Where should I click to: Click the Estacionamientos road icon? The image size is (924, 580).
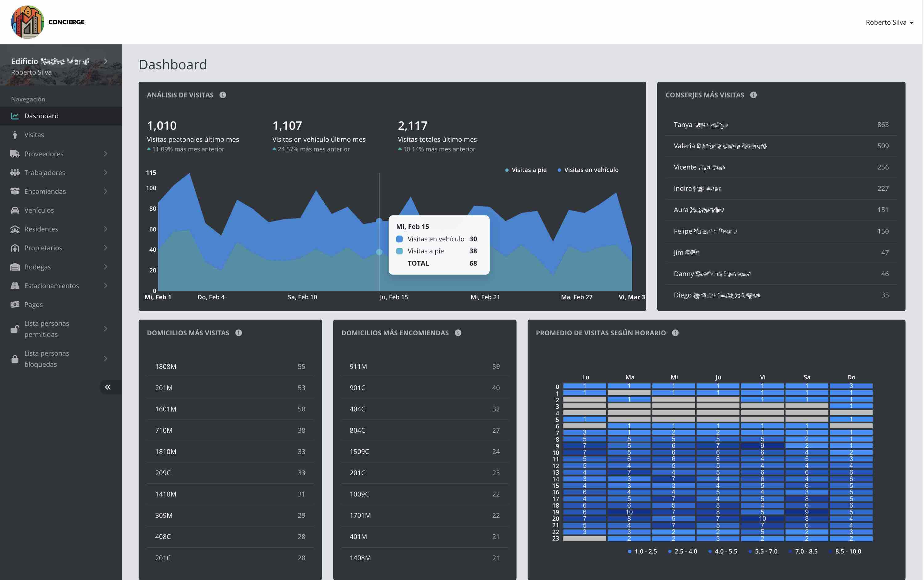pyautogui.click(x=15, y=285)
